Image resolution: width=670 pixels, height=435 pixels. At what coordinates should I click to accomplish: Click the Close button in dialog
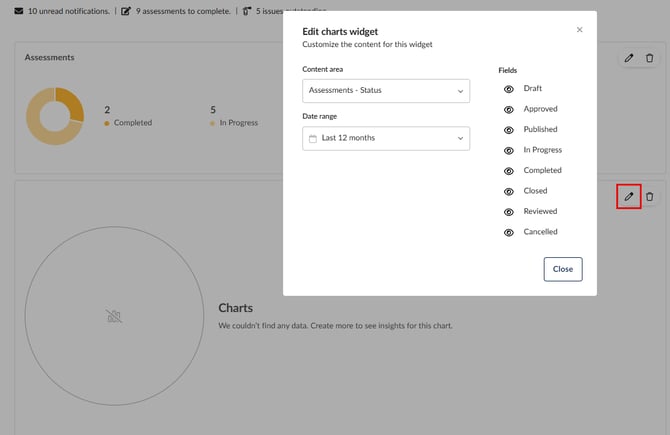562,269
